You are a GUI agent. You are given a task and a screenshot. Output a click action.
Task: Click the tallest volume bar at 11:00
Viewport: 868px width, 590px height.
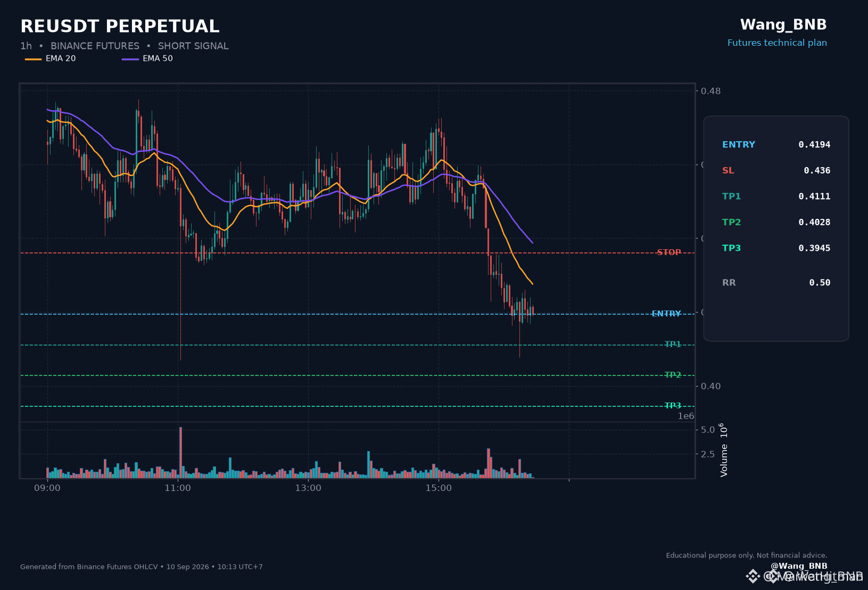pos(180,453)
